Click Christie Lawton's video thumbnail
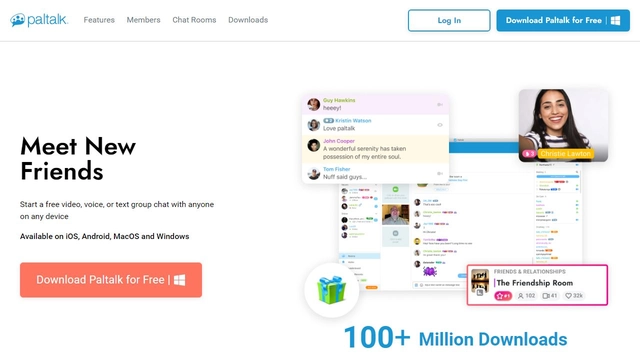The height and width of the screenshot is (360, 640). point(563,125)
